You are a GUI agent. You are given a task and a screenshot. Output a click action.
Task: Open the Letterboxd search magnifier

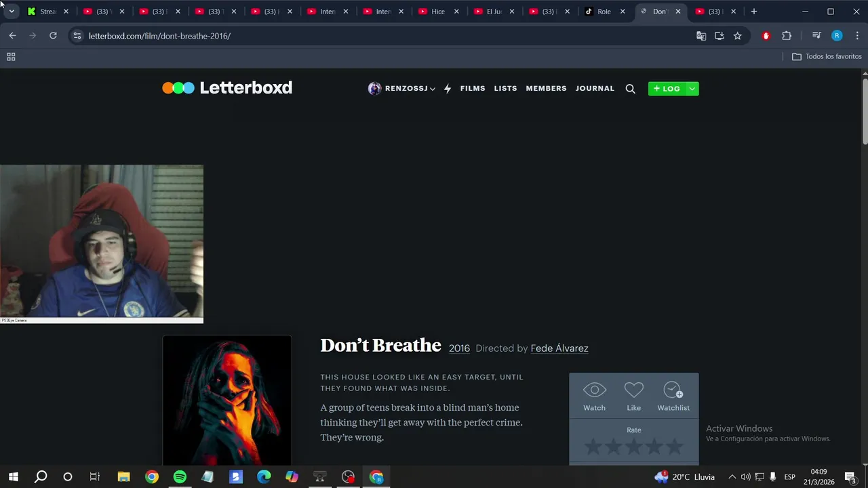630,89
